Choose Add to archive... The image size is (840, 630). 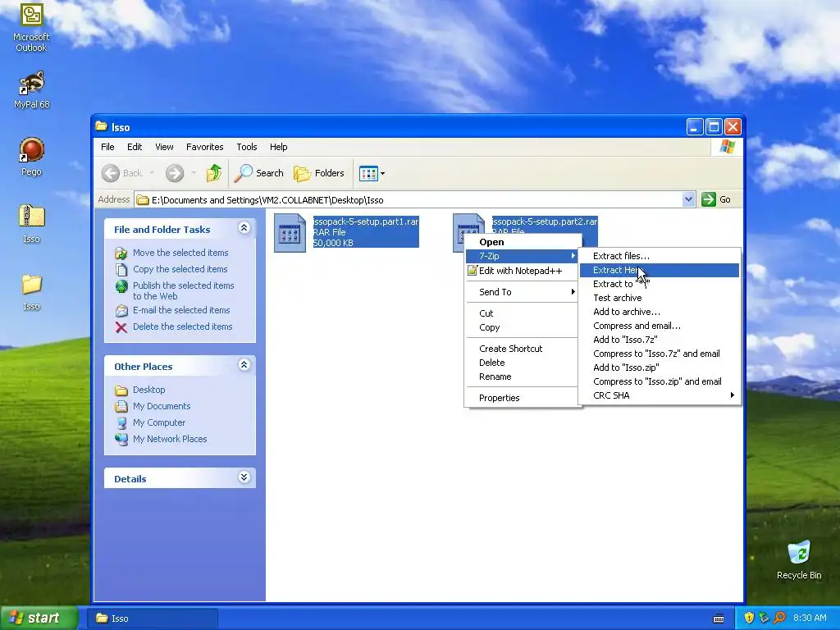point(660,312)
